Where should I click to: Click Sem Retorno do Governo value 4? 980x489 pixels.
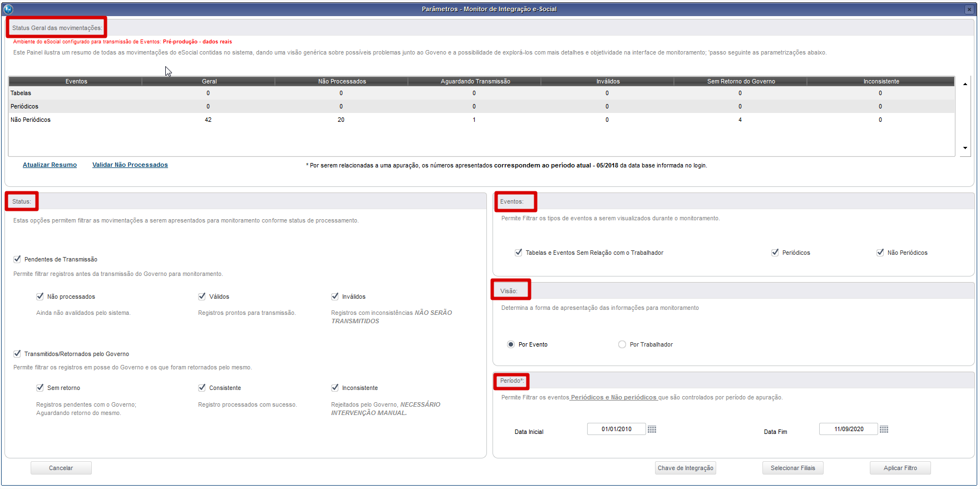coord(740,120)
